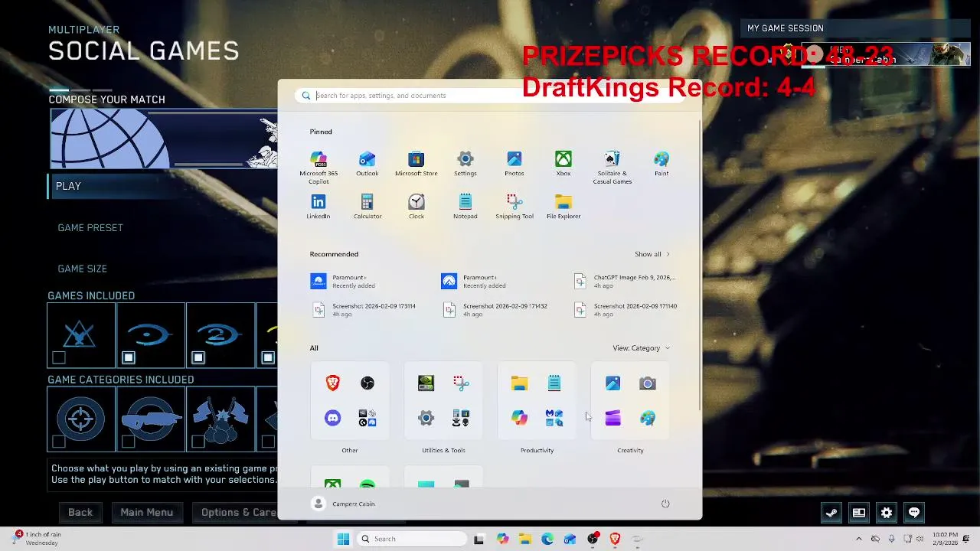Image resolution: width=980 pixels, height=551 pixels.
Task: Open Microsoft 365 Copilot from Pinned apps
Action: pyautogui.click(x=318, y=167)
